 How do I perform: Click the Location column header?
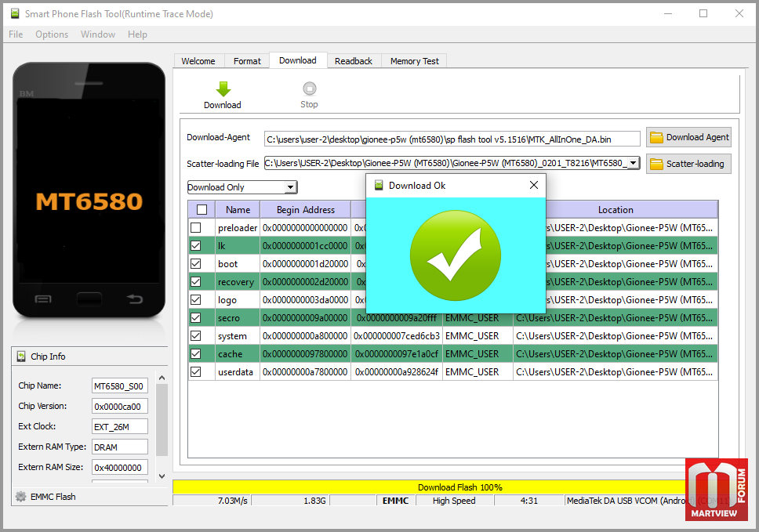616,210
